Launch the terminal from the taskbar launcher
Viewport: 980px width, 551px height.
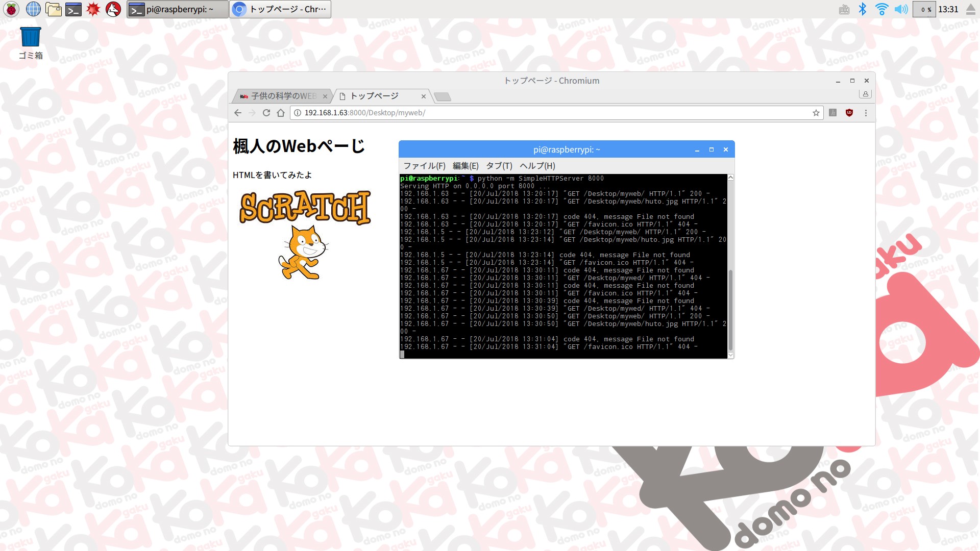click(x=73, y=9)
